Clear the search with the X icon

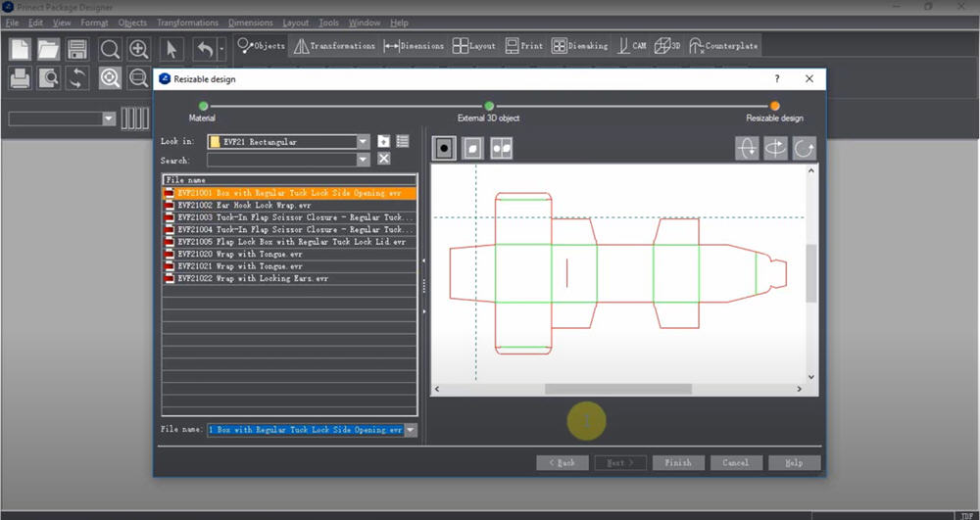384,159
